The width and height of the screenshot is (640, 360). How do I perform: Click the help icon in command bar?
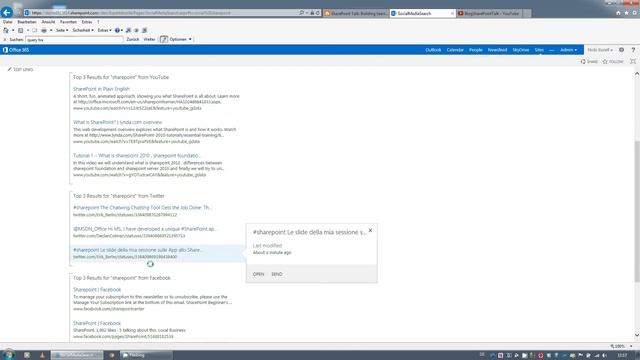[x=117, y=30]
